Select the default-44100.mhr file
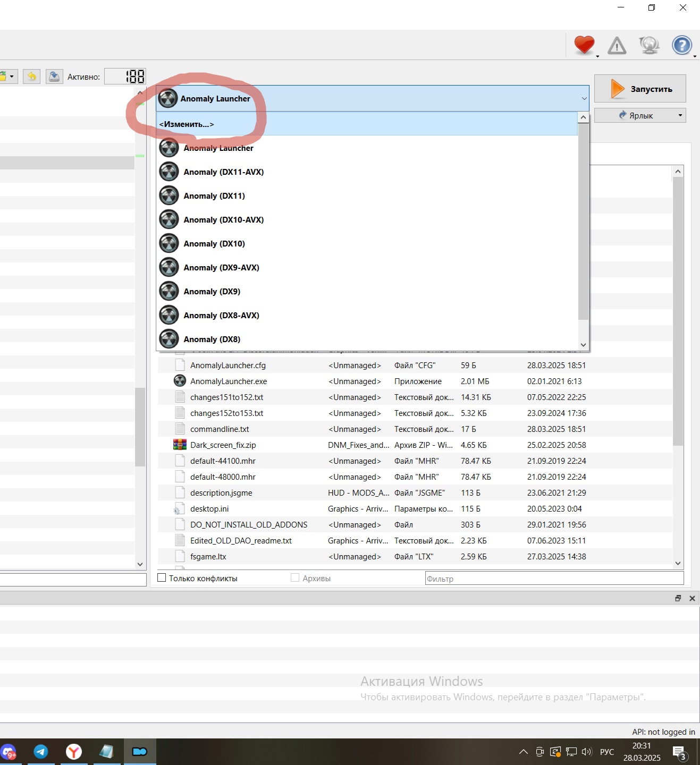The height and width of the screenshot is (765, 700). [x=415, y=461]
